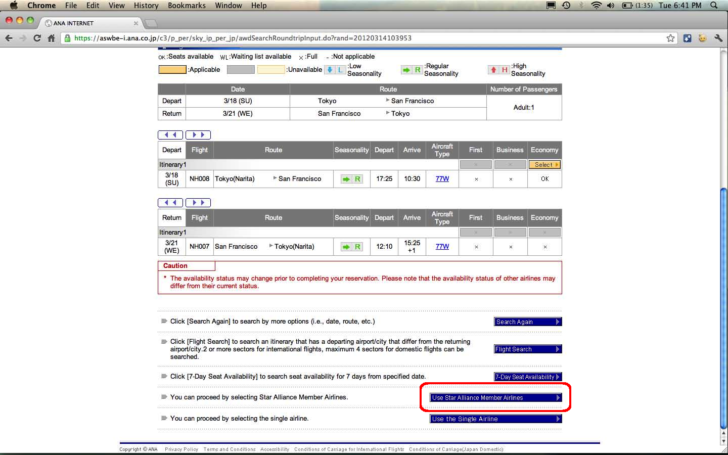This screenshot has height=455, width=728.
Task: Click flight number NH008
Action: coord(199,179)
